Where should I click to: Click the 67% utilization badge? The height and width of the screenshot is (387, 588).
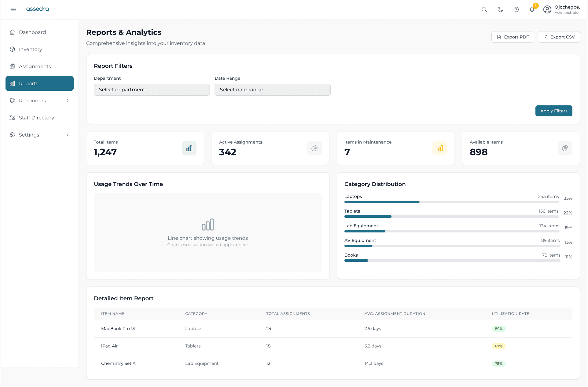(x=499, y=346)
